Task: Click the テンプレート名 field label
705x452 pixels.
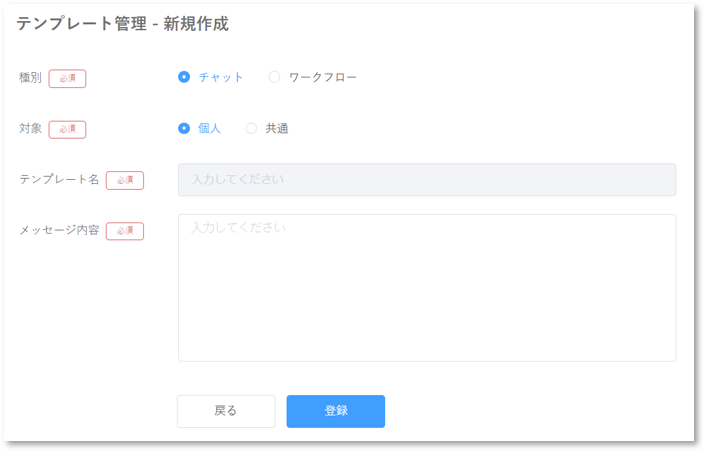Action: 59,180
